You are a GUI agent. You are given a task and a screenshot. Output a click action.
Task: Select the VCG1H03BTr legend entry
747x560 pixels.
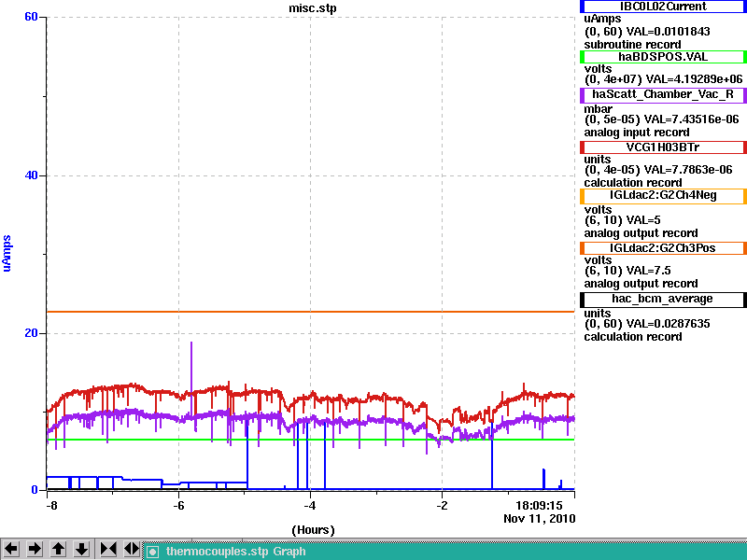click(x=663, y=147)
